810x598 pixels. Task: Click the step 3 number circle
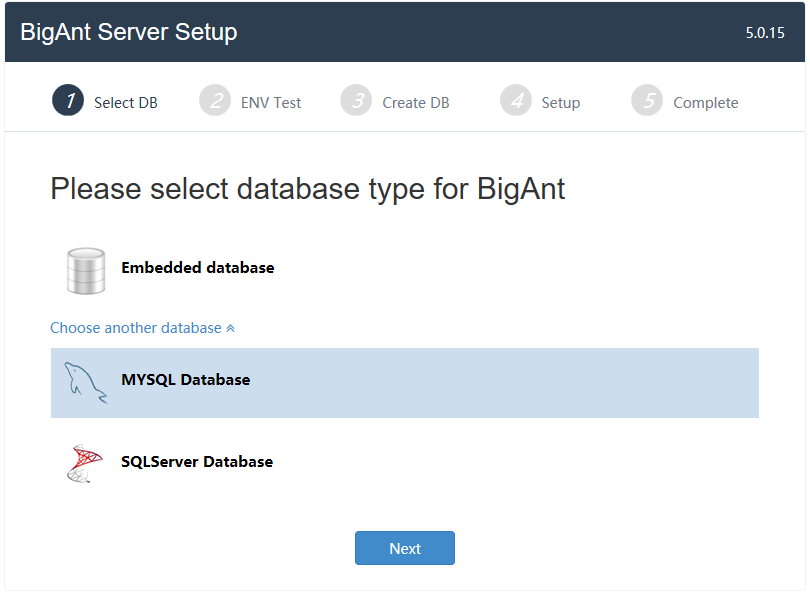coord(356,101)
